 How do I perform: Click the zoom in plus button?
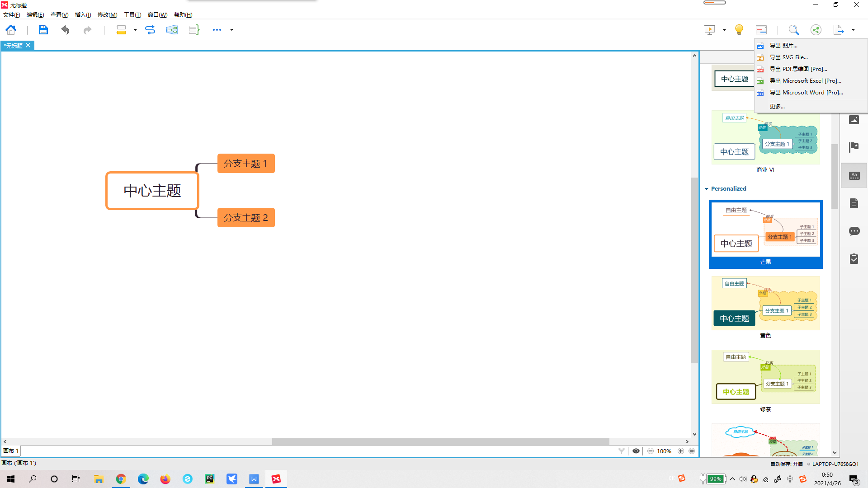coord(681,451)
